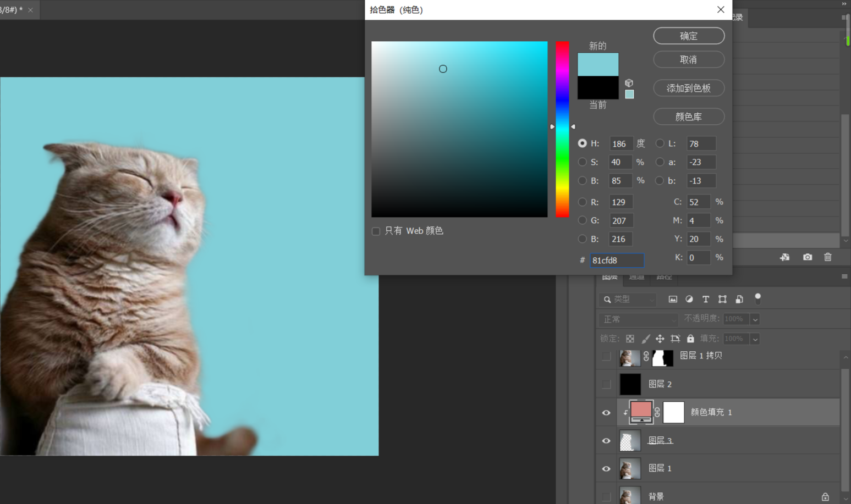The image size is (851, 504).
Task: Click the K black field showing 0
Action: coord(699,257)
